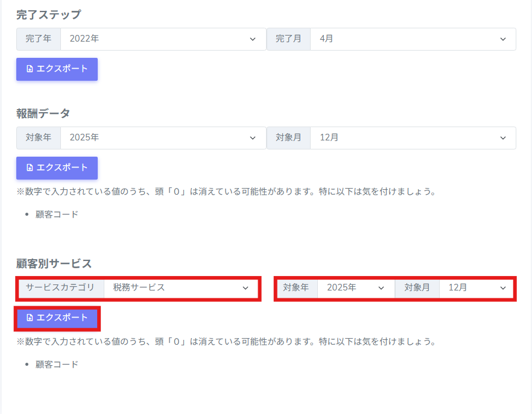Image resolution: width=532 pixels, height=414 pixels.
Task: Click the 報酬データ section heading
Action: tap(43, 113)
